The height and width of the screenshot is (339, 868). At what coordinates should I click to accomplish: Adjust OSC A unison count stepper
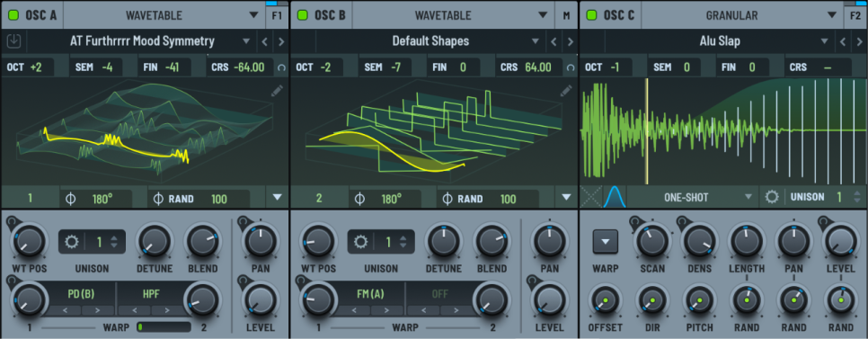(x=114, y=242)
